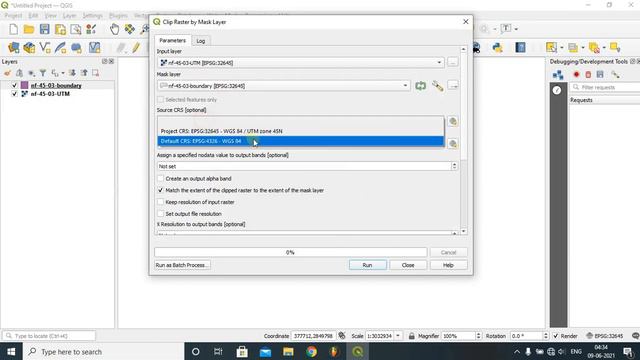Click the New SpatiaLite Layer feather icon
Image resolution: width=640 pixels, height=360 pixels.
60,48
